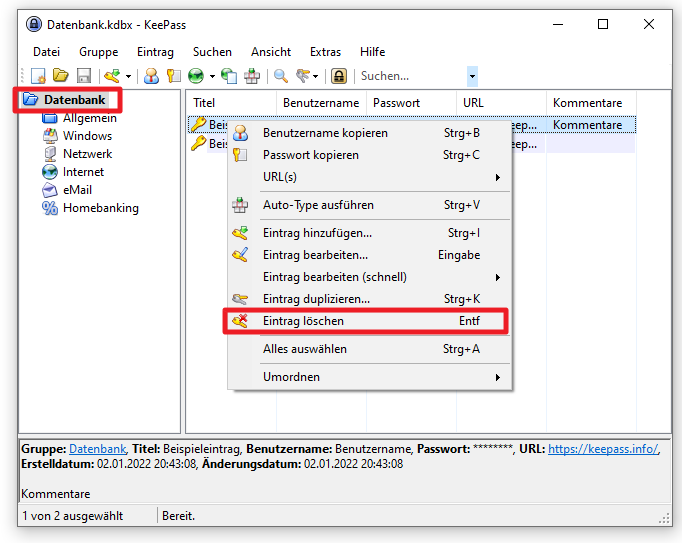Viewport: 682px width, 543px height.
Task: Select Passwort kopieren in context menu
Action: tap(310, 155)
